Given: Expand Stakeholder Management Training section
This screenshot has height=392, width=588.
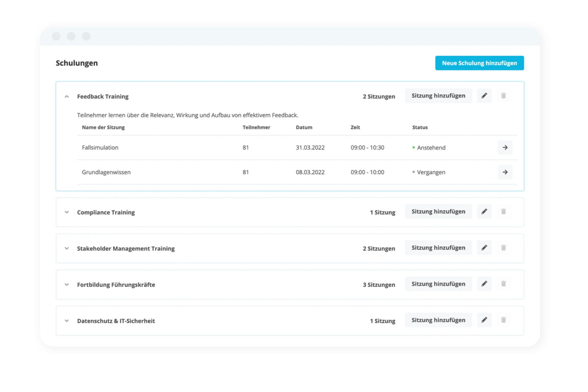Looking at the screenshot, I should [x=67, y=248].
